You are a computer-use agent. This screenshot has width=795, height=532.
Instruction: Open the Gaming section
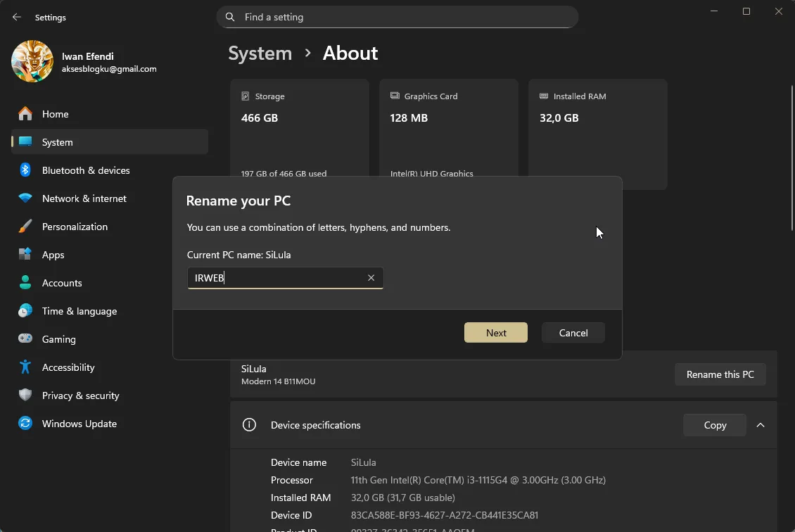pyautogui.click(x=60, y=339)
